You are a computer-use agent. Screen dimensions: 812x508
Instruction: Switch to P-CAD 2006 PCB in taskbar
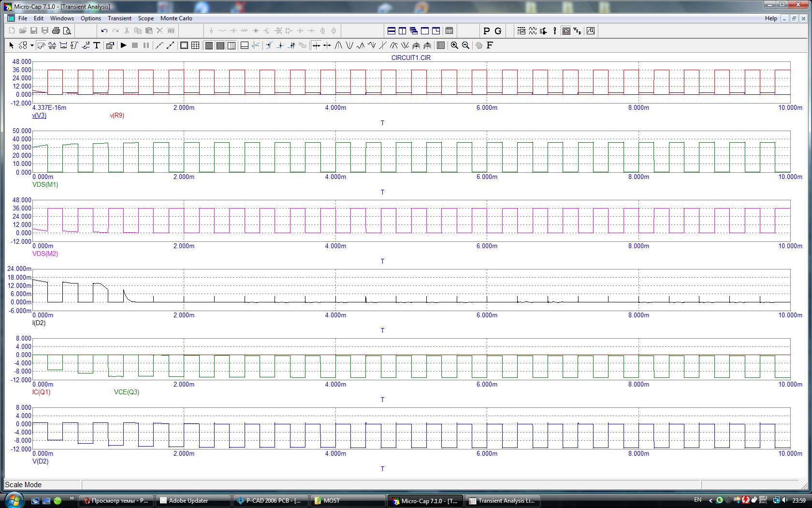point(270,501)
